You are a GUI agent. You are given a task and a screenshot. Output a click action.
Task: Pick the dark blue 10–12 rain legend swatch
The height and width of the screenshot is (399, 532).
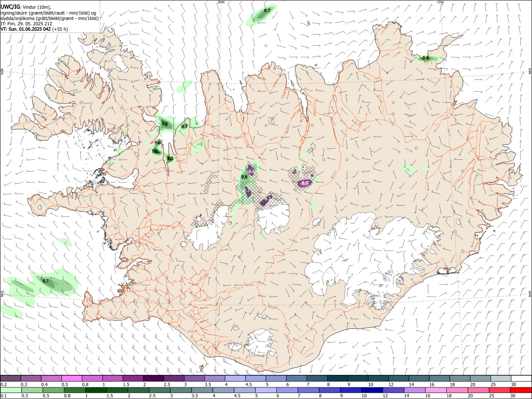pos(372,390)
